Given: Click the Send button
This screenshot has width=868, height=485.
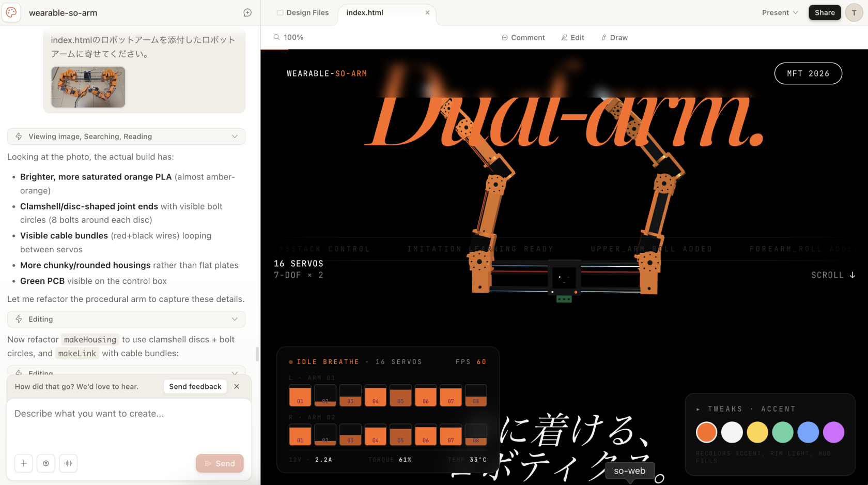Looking at the screenshot, I should [x=220, y=463].
